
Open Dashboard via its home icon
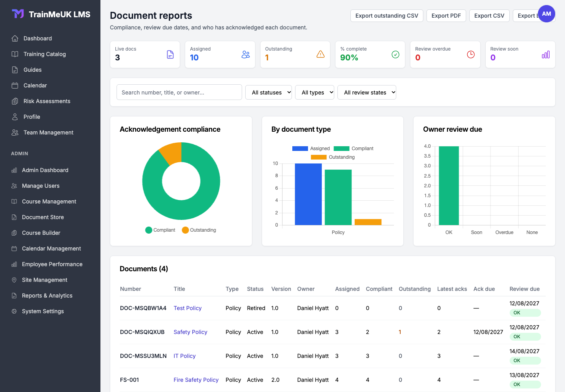pyautogui.click(x=15, y=38)
